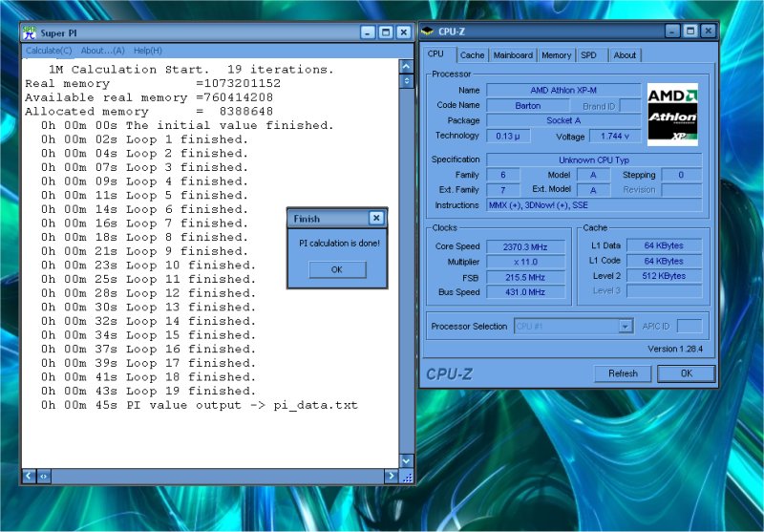This screenshot has width=764, height=532.
Task: Minimize the Super PI window
Action: [x=368, y=32]
